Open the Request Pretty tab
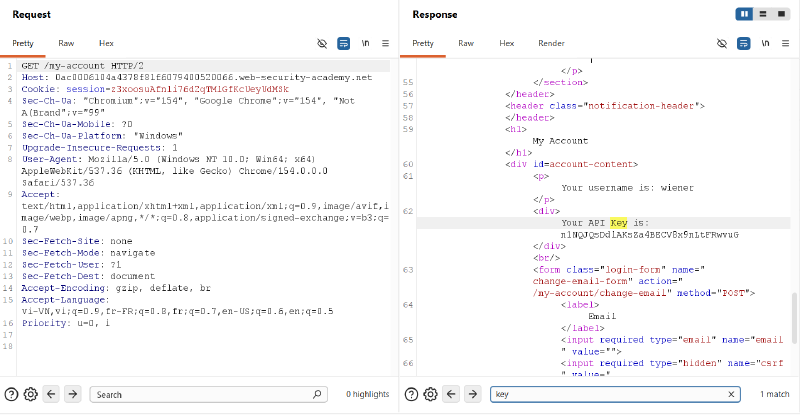 (x=23, y=43)
